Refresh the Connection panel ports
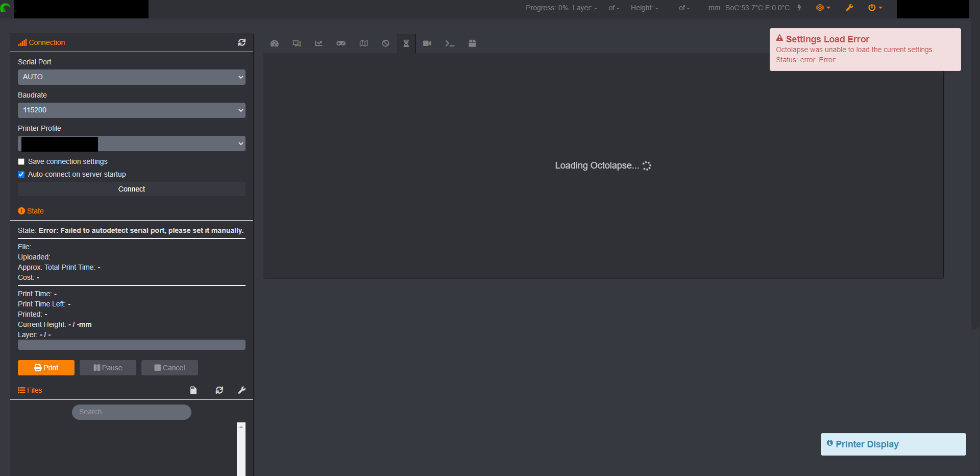This screenshot has width=980, height=476. pos(242,42)
